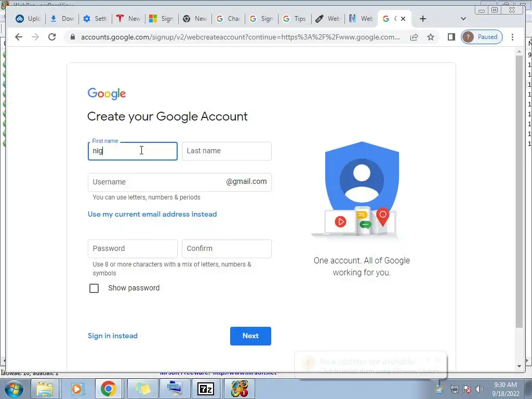This screenshot has height=399, width=532.
Task: Open Chrome three-dot menu
Action: pyautogui.click(x=512, y=37)
